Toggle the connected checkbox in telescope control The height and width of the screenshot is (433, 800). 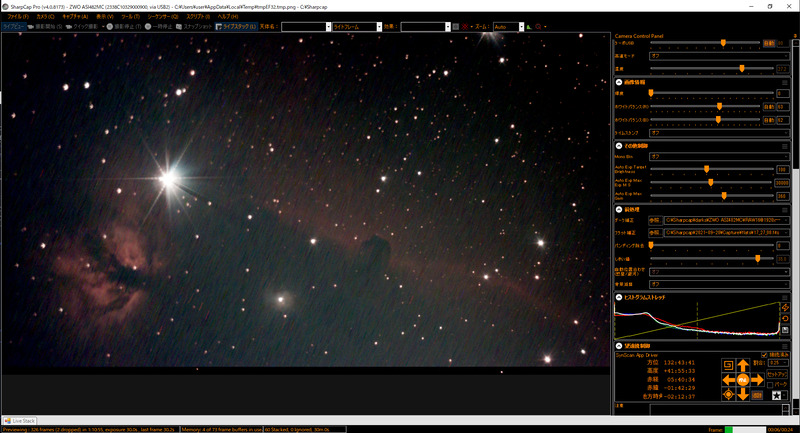[764, 355]
